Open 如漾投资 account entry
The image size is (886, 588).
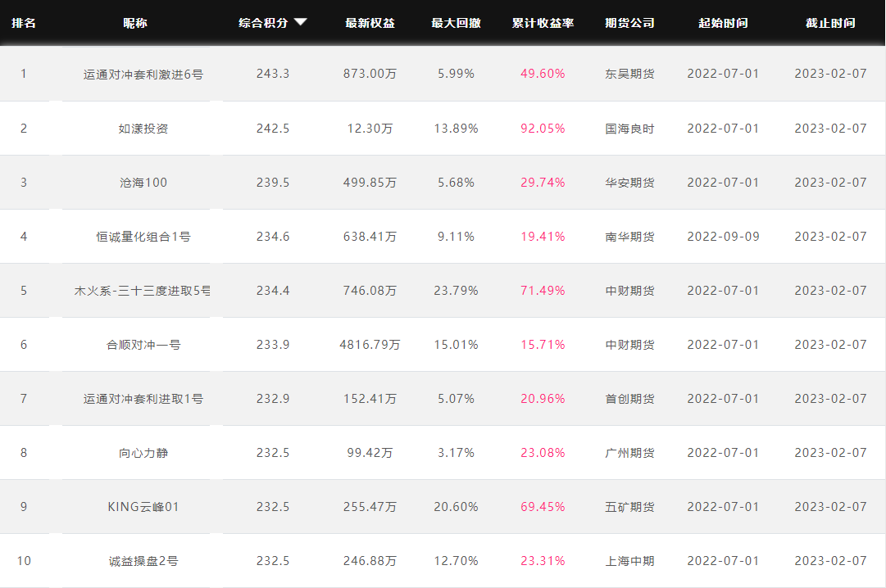(x=143, y=129)
